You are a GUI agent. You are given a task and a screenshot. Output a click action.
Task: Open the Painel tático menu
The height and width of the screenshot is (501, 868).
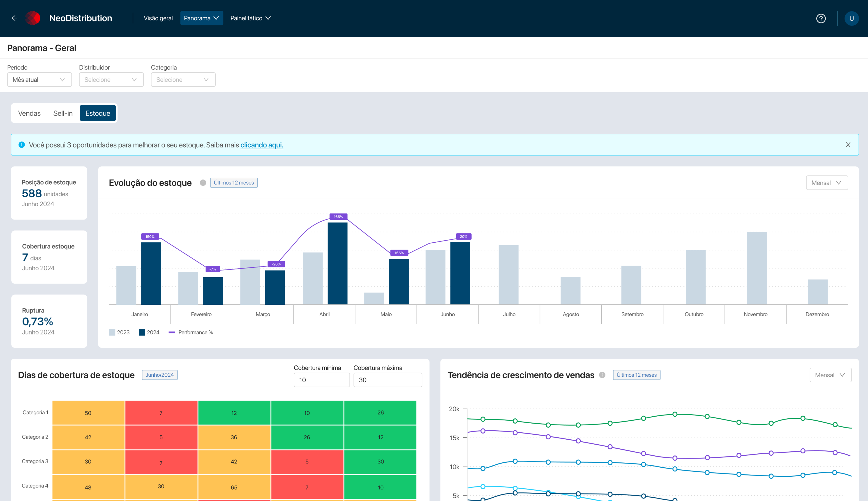(x=250, y=18)
